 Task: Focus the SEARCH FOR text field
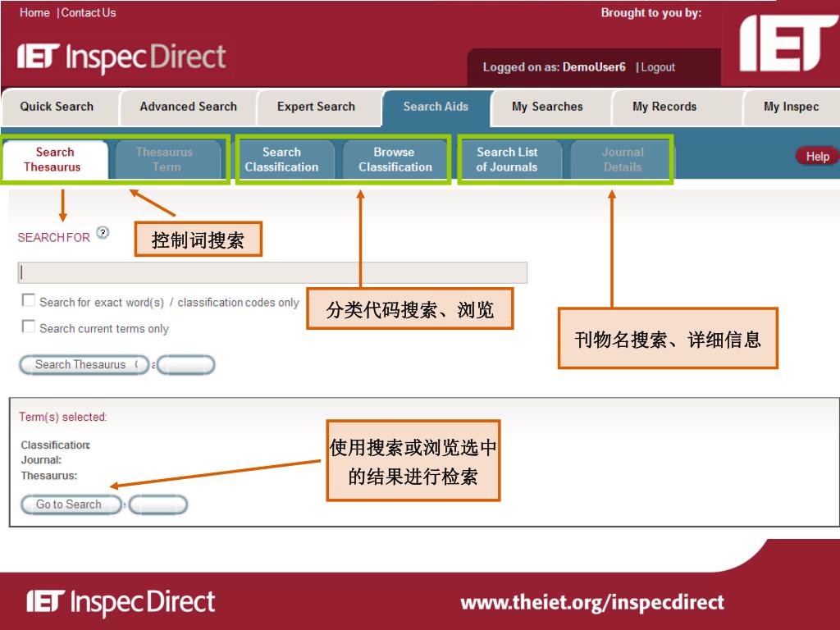point(272,272)
